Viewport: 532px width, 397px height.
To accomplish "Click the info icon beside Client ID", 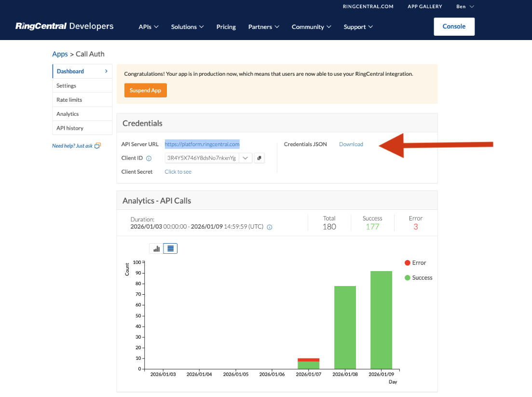I will click(x=149, y=158).
